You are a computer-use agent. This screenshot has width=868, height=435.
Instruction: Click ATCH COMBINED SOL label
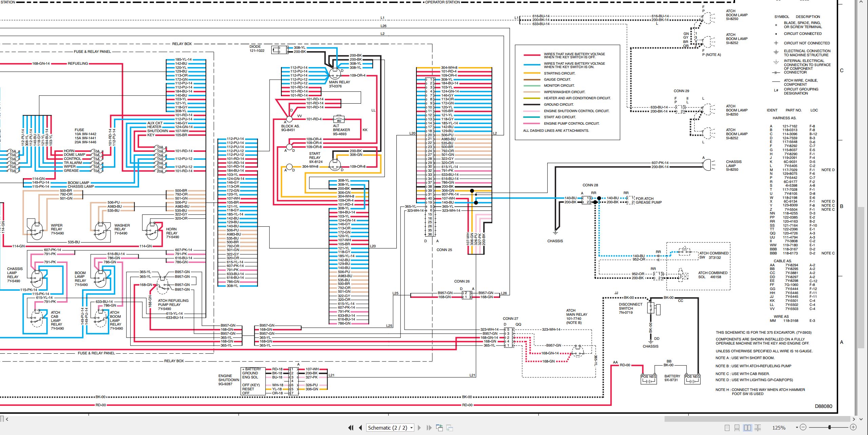pos(713,275)
